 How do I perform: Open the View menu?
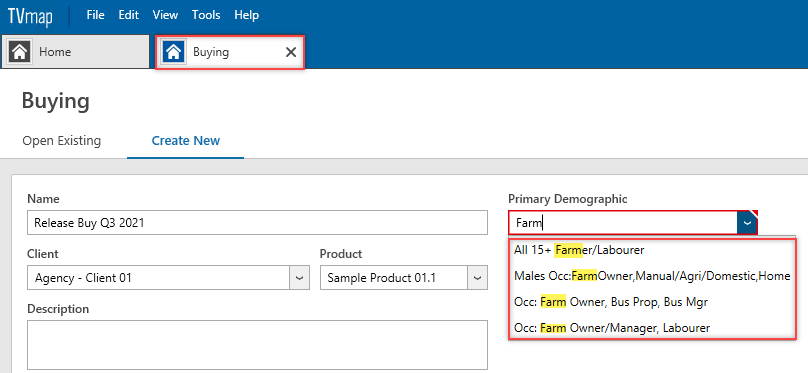(165, 15)
